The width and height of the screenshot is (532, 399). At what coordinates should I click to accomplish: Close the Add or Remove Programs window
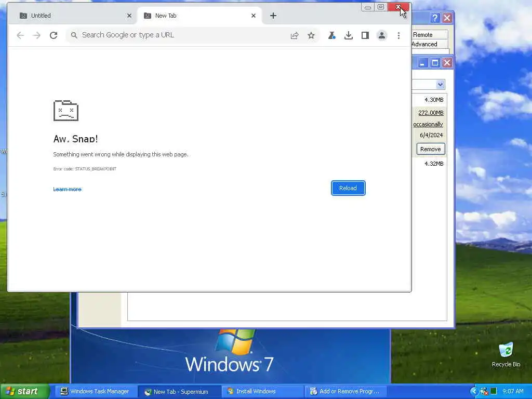tap(447, 63)
